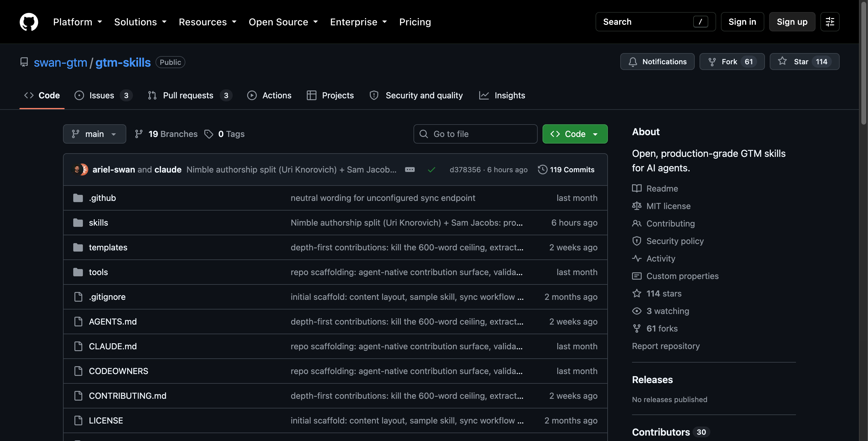
Task: Open the swan-gtm owner profile link
Action: 61,62
